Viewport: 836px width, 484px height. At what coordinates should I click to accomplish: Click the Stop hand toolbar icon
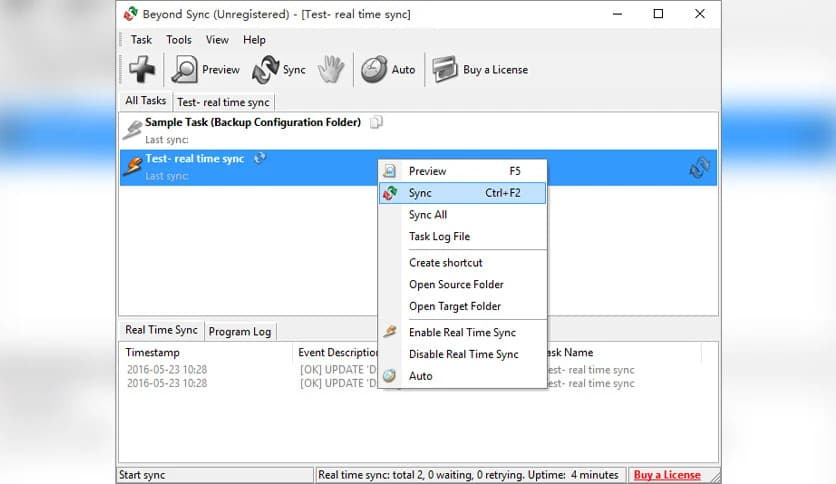[x=331, y=69]
